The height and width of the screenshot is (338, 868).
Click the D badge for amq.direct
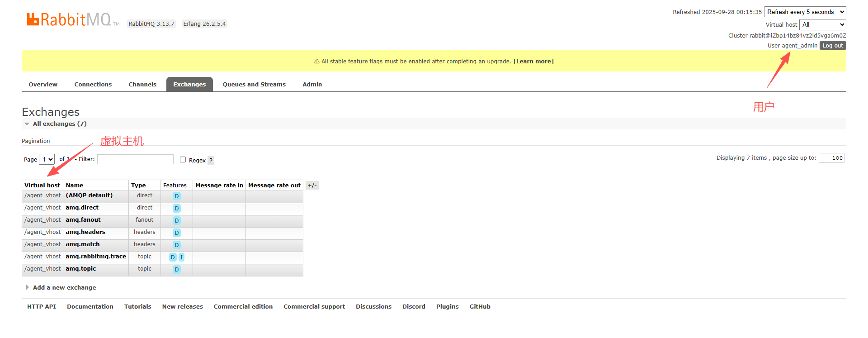click(x=177, y=208)
